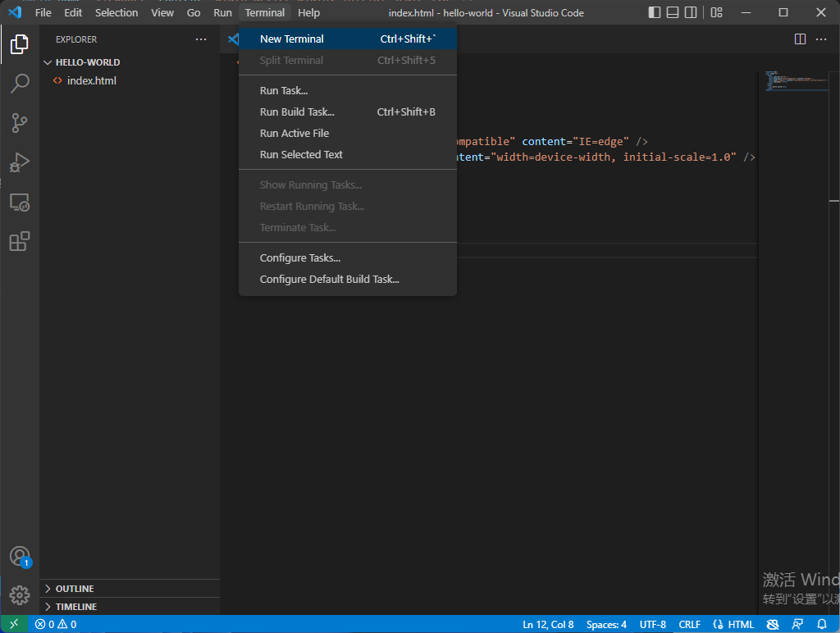Expand the OUTLINE section
The image size is (840, 633).
pos(130,589)
